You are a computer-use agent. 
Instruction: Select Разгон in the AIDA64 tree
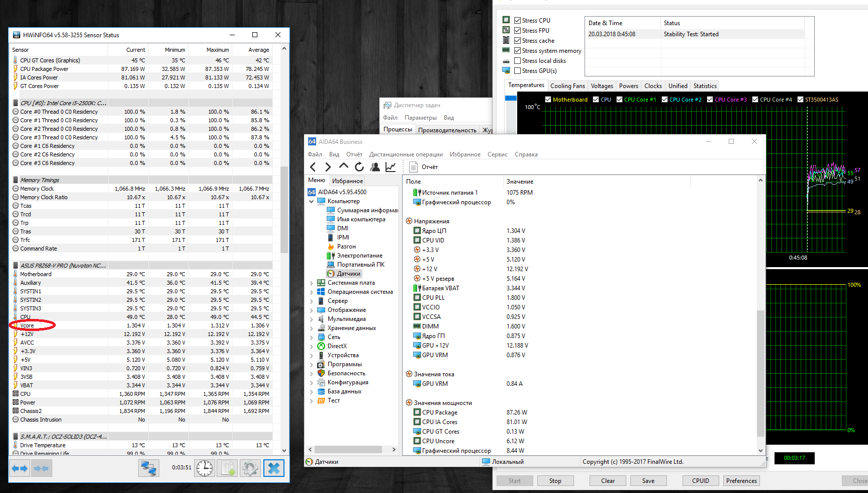(346, 247)
